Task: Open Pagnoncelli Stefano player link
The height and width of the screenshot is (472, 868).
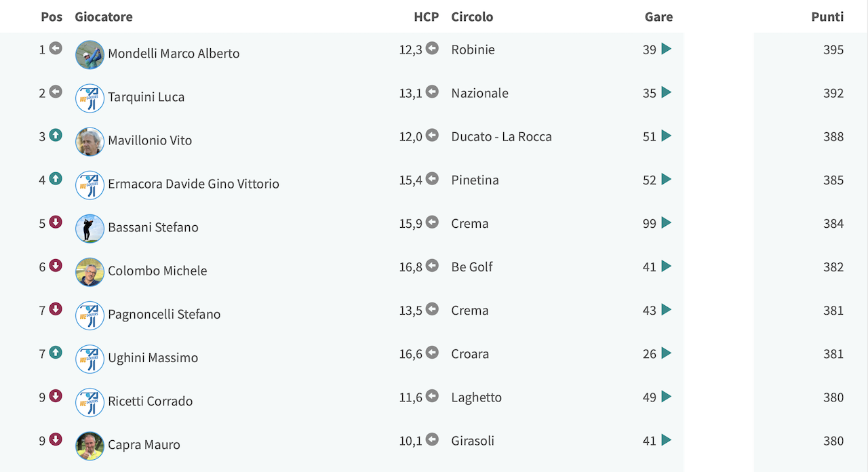Action: 164,314
